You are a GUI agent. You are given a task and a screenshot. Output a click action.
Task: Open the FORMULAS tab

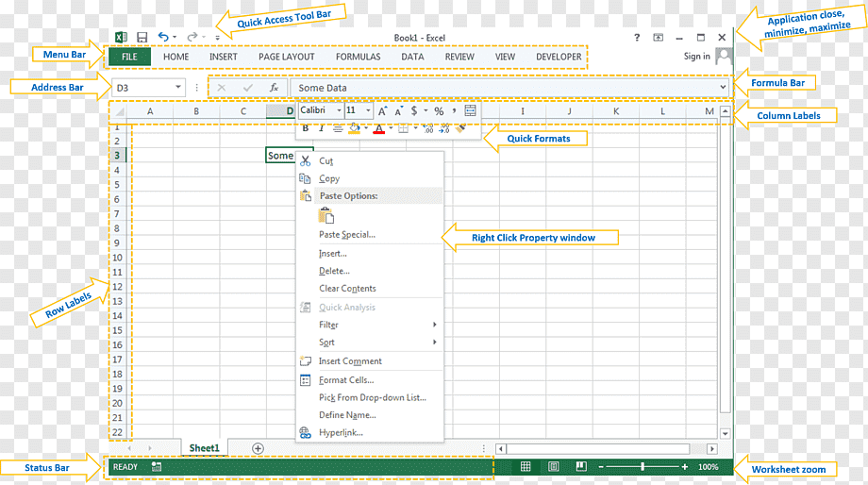(x=359, y=57)
